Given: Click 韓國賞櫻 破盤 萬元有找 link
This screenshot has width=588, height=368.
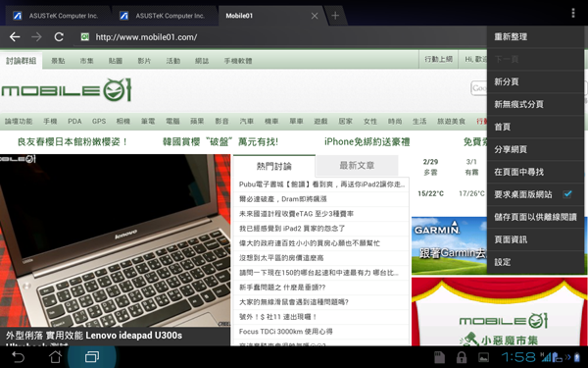Looking at the screenshot, I should click(220, 141).
